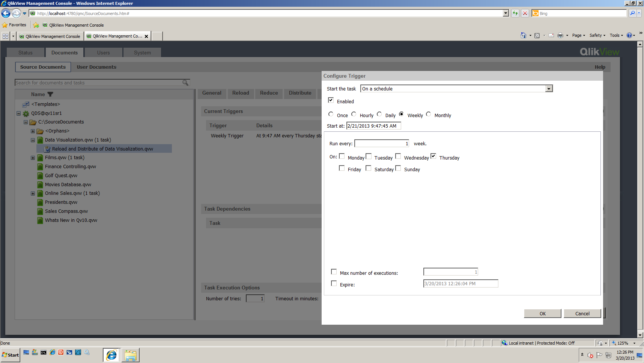Select the Monthly schedule radio button
The height and width of the screenshot is (363, 644).
pyautogui.click(x=428, y=114)
